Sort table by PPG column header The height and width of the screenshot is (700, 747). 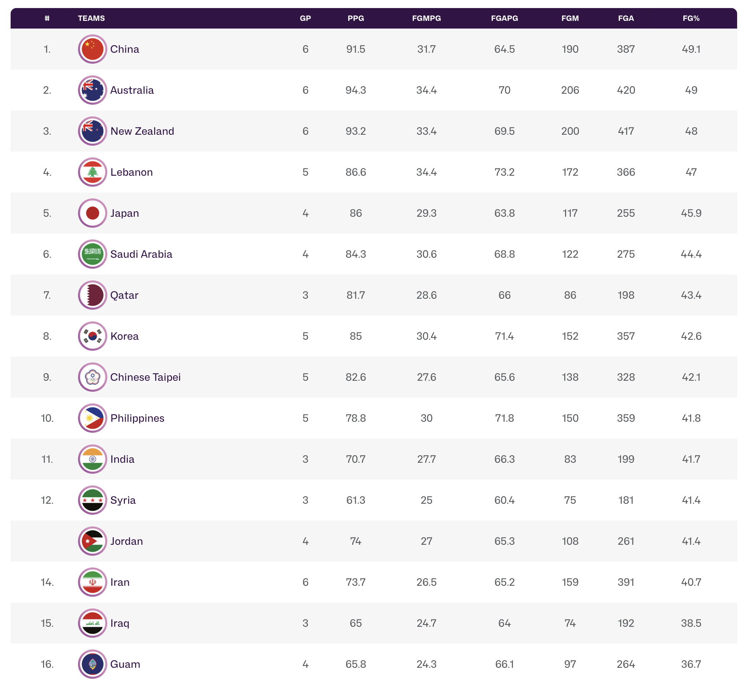pos(356,18)
